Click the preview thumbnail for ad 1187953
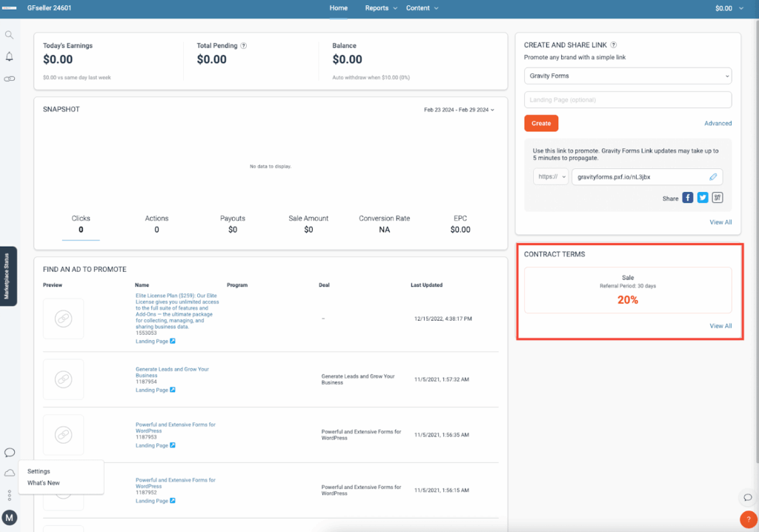 pyautogui.click(x=64, y=435)
